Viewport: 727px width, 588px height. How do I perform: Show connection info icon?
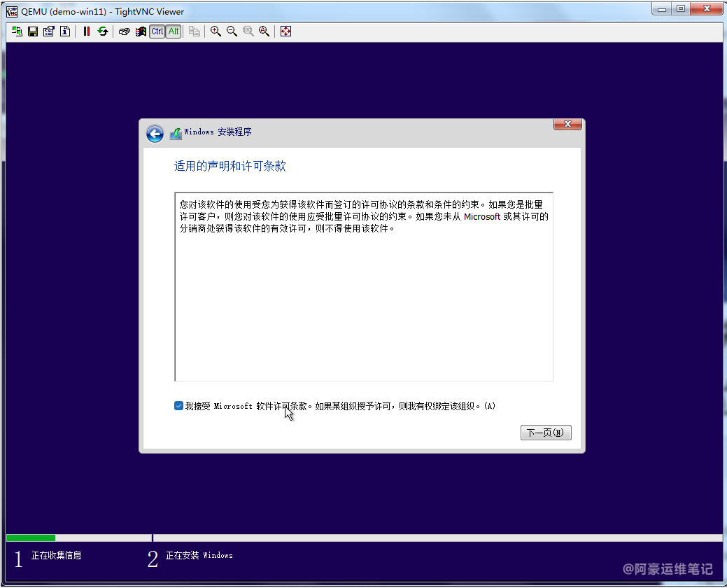65,31
